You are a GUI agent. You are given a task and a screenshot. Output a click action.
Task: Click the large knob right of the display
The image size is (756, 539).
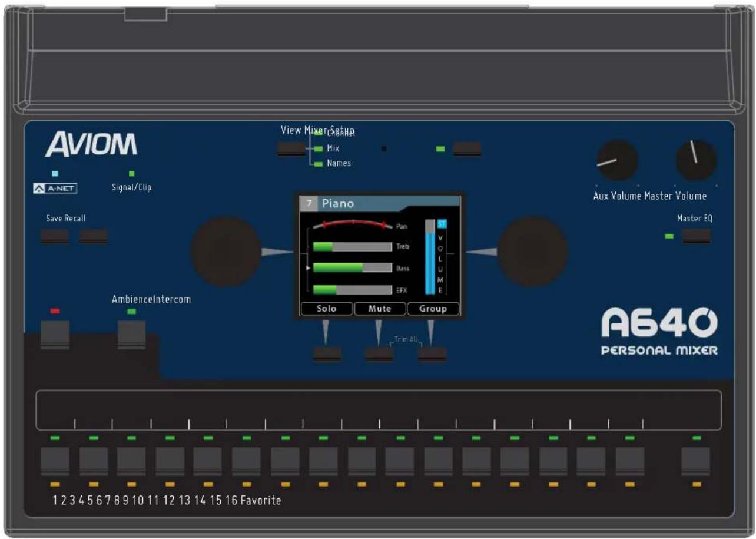point(533,252)
